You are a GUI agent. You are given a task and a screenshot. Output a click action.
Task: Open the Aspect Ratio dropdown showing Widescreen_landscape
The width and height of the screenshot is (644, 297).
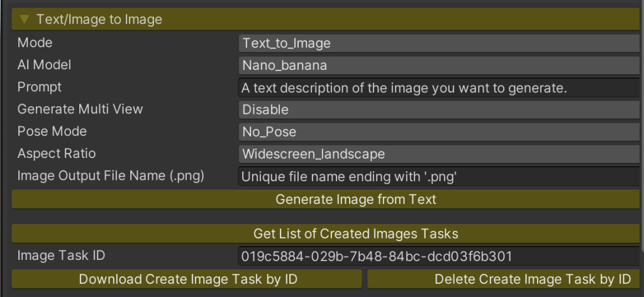click(439, 154)
